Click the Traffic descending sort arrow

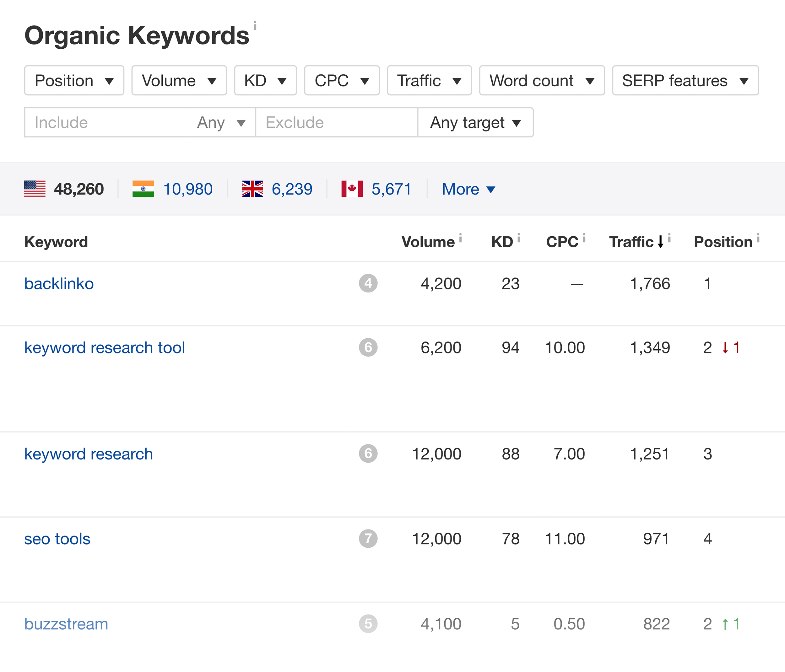coord(660,242)
